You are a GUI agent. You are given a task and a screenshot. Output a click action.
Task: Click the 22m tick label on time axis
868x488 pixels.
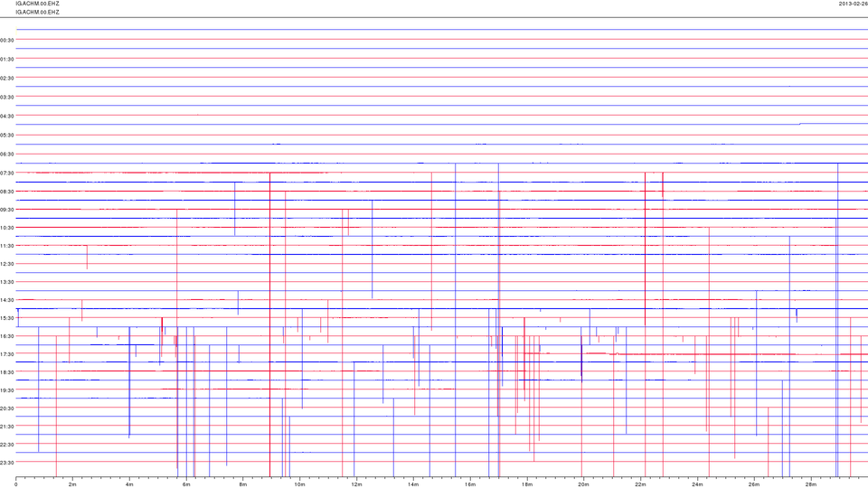(640, 484)
